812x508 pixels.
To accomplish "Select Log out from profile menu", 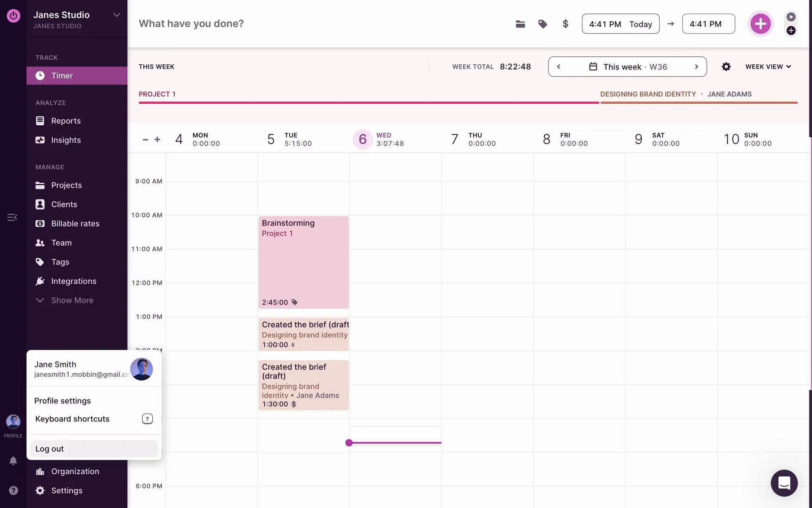I will (49, 449).
